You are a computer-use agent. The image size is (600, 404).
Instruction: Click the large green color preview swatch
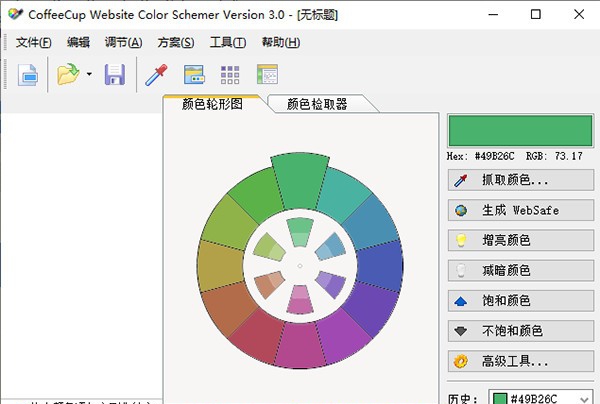(x=518, y=130)
